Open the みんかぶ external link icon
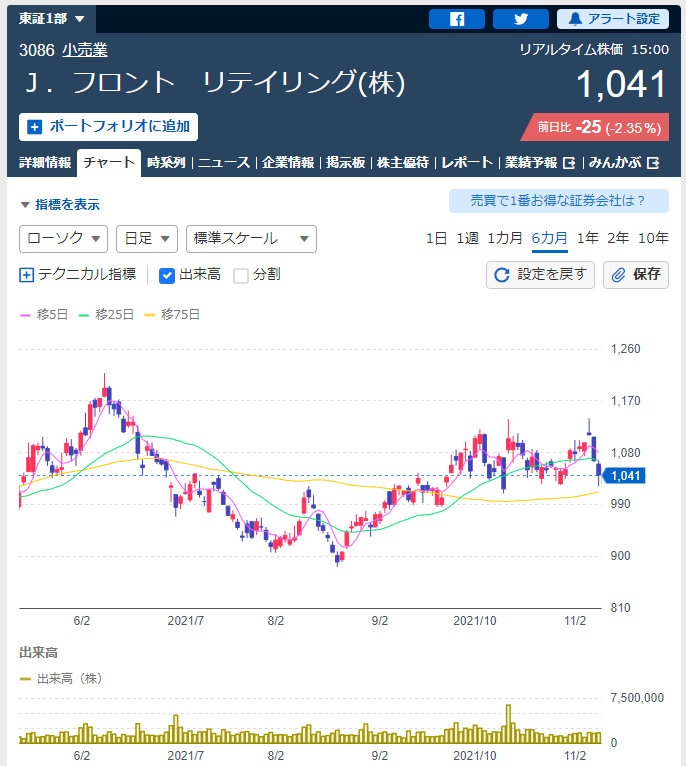 coord(653,163)
